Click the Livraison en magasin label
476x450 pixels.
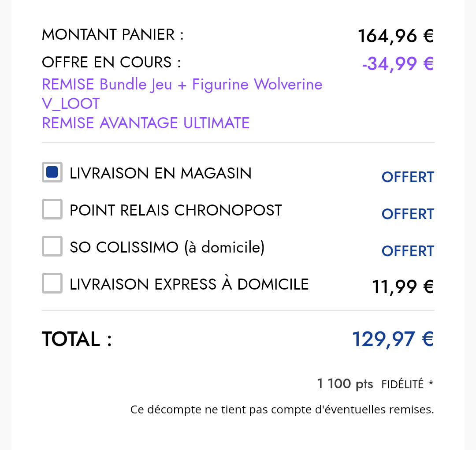(x=160, y=173)
